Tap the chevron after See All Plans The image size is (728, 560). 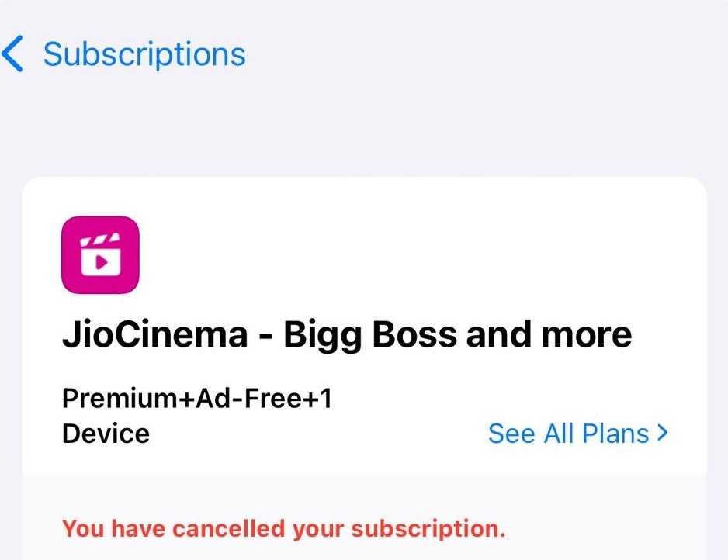(x=663, y=433)
